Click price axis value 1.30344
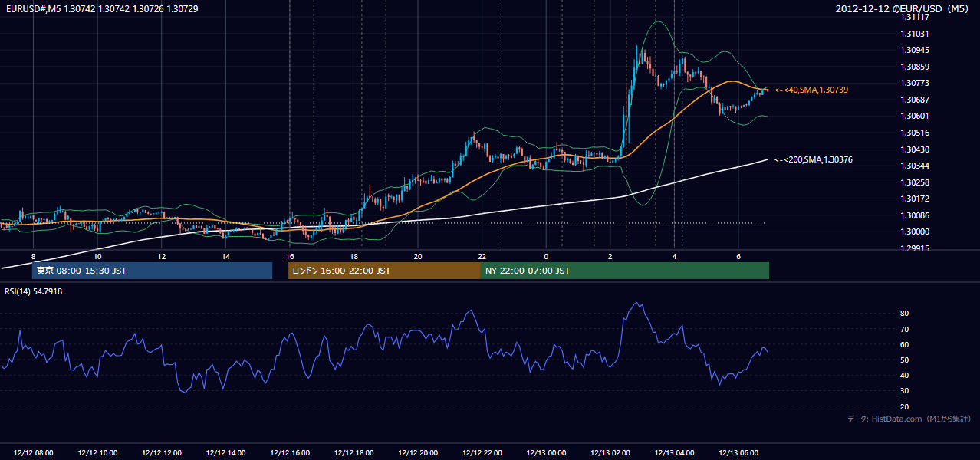 [x=915, y=166]
